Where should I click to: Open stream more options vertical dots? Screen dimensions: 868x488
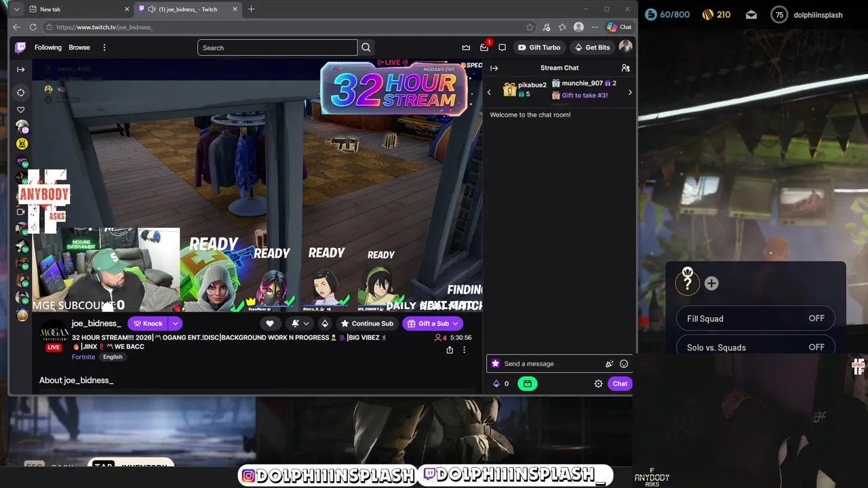pos(464,350)
